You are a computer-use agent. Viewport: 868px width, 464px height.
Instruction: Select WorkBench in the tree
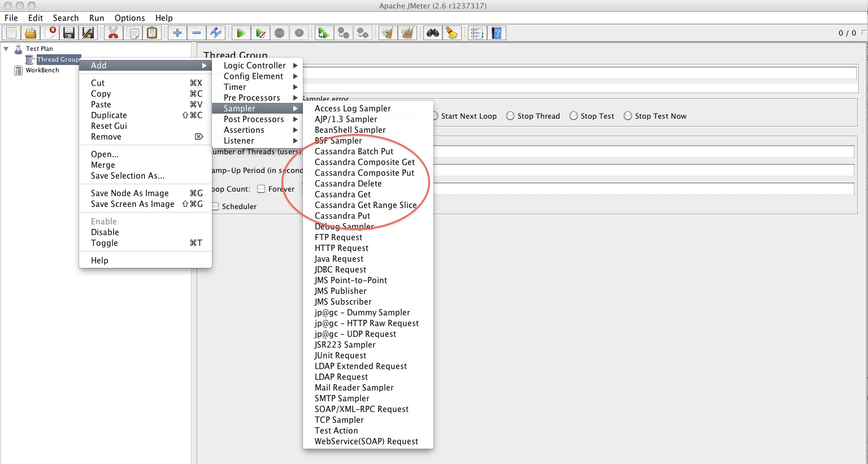click(42, 70)
